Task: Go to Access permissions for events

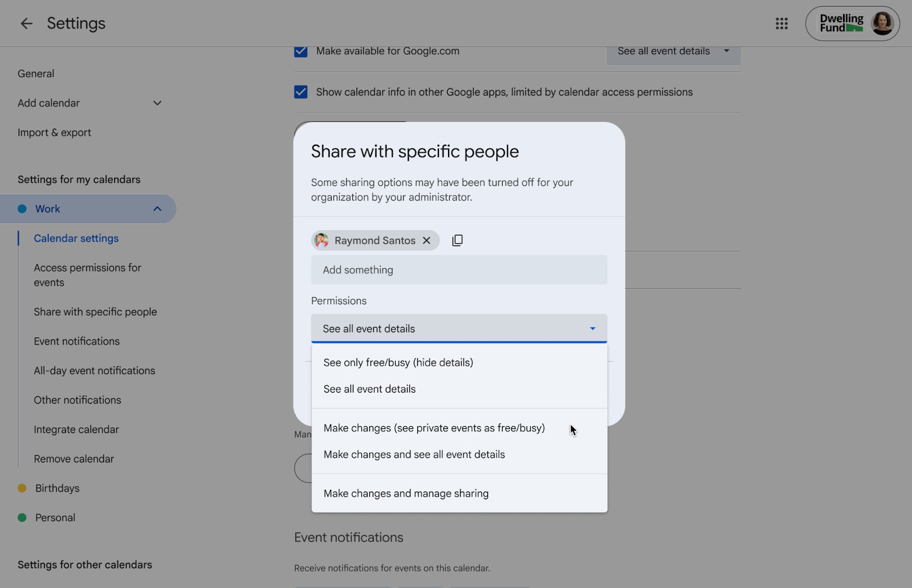Action: click(87, 275)
